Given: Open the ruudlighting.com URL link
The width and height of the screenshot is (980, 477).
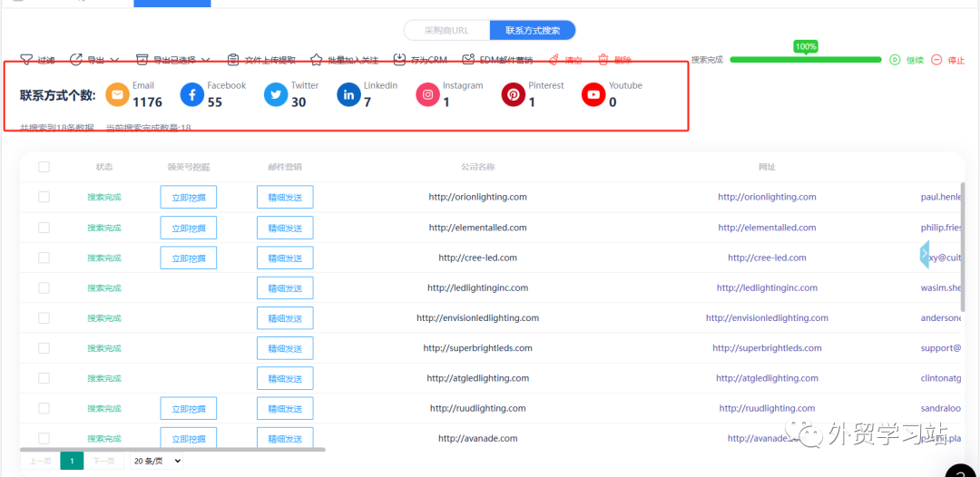Looking at the screenshot, I should click(x=767, y=408).
